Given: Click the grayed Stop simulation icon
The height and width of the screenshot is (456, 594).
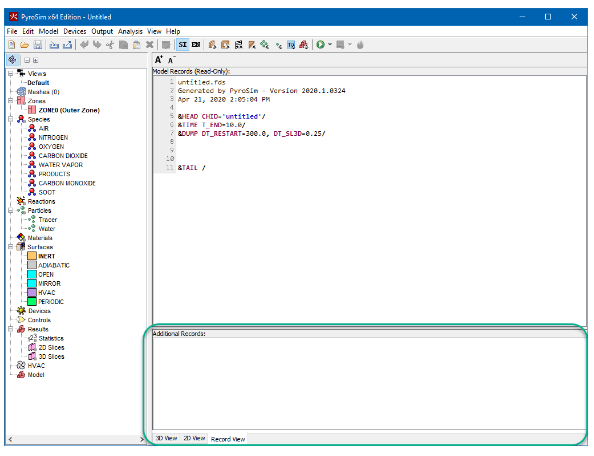Looking at the screenshot, I should coord(340,45).
